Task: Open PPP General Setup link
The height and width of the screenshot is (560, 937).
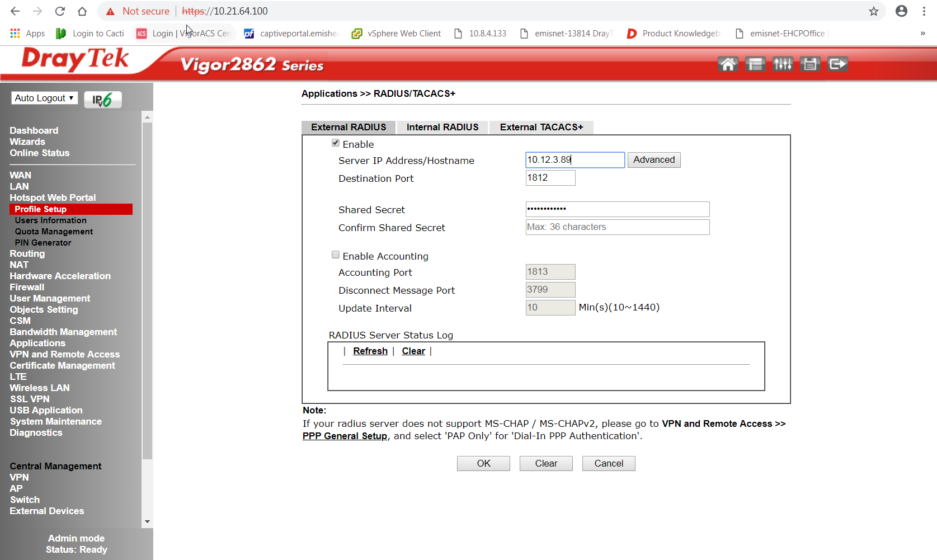Action: coord(345,436)
